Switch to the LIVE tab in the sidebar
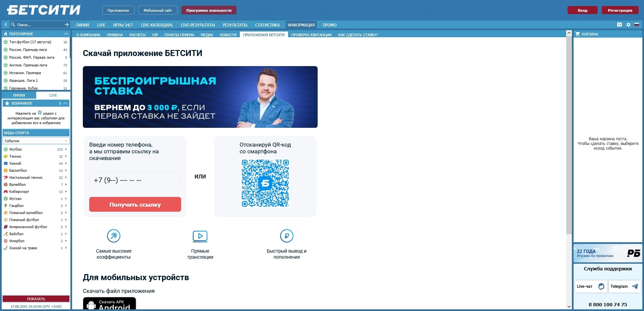 53,95
